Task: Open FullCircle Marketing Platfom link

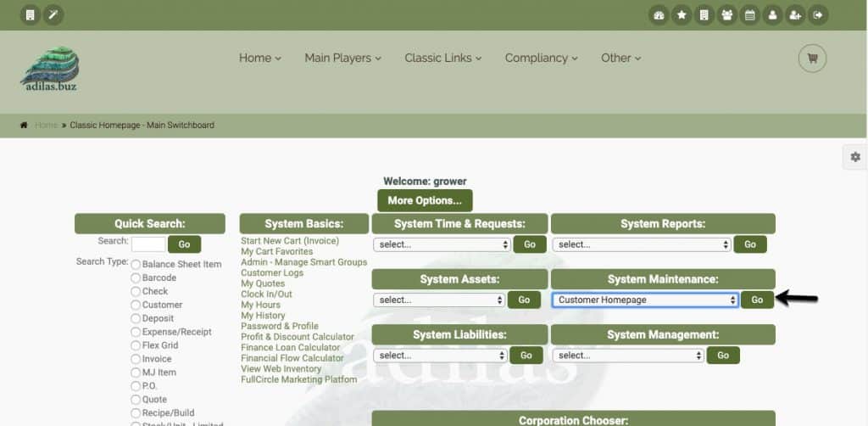Action: click(299, 379)
